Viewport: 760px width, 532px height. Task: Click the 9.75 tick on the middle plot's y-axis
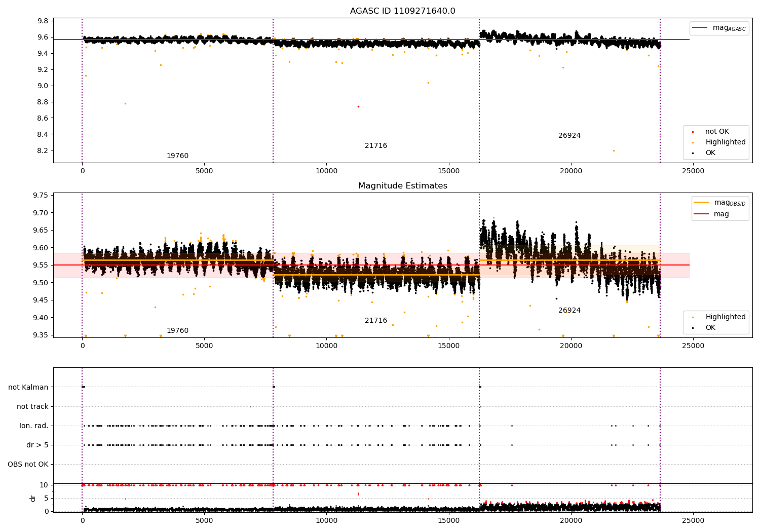(x=41, y=196)
